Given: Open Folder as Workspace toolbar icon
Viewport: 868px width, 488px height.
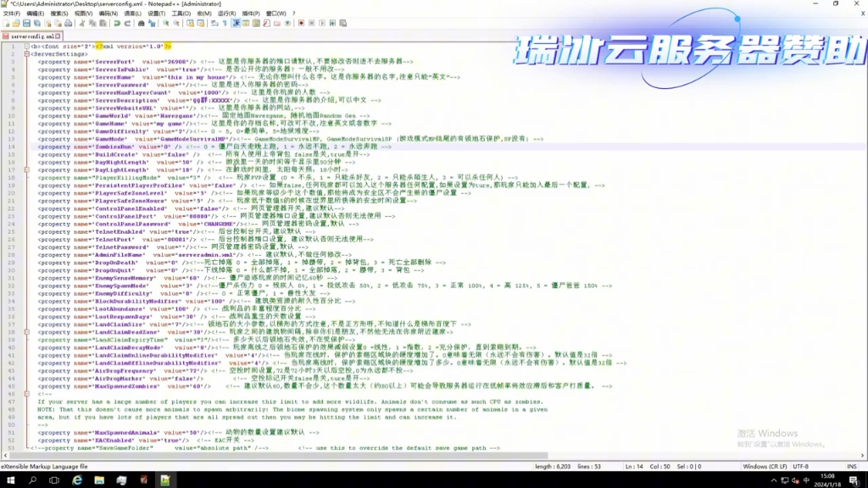Looking at the screenshot, I should tap(277, 23).
